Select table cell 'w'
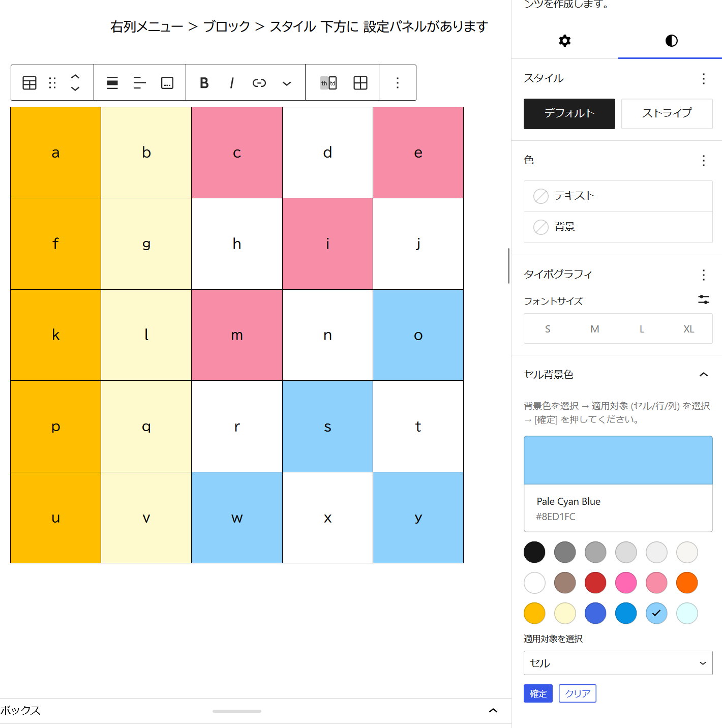This screenshot has height=728, width=722. 237,518
